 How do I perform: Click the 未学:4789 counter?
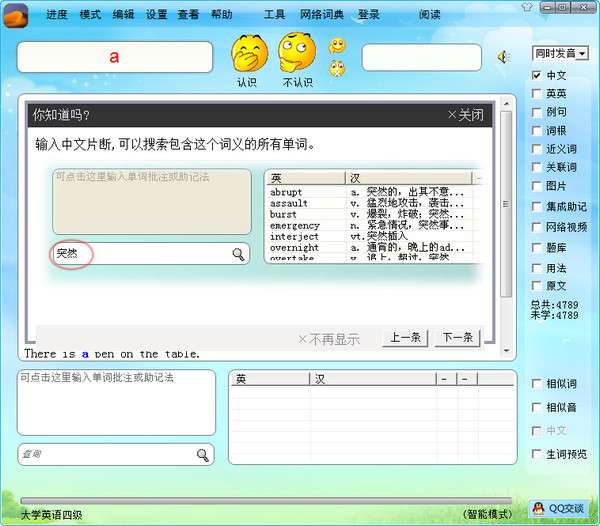554,315
